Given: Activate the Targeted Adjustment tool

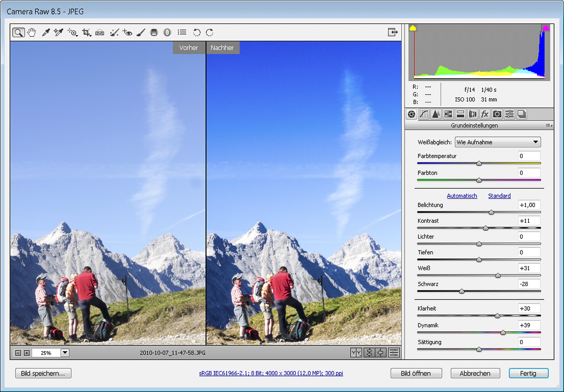Looking at the screenshot, I should [72, 32].
